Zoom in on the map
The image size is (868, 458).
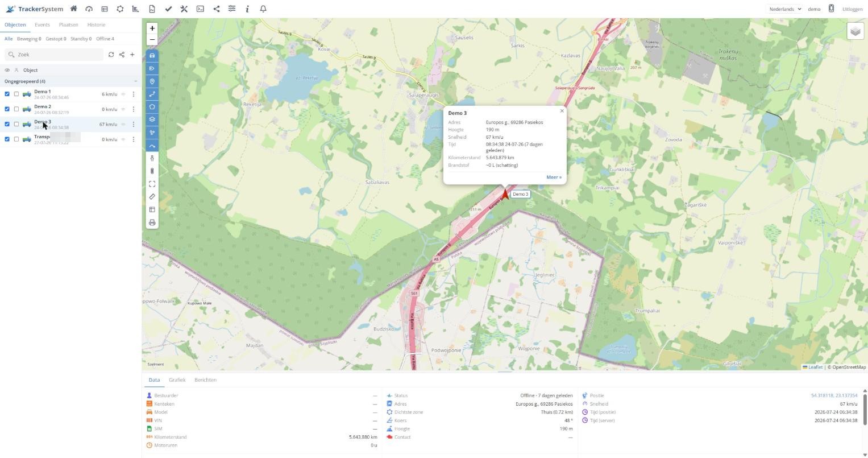(152, 28)
